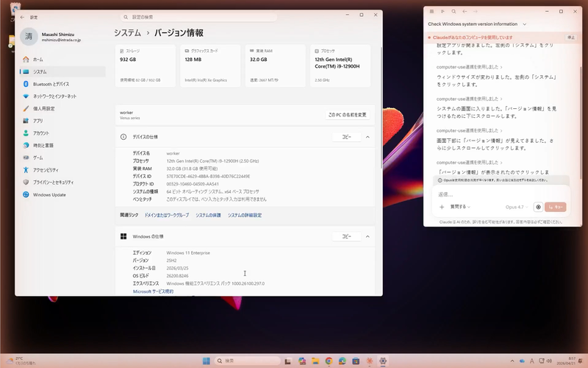Image resolution: width=588 pixels, height=368 pixels.
Task: Click the Windows Start button on taskbar
Action: (207, 361)
